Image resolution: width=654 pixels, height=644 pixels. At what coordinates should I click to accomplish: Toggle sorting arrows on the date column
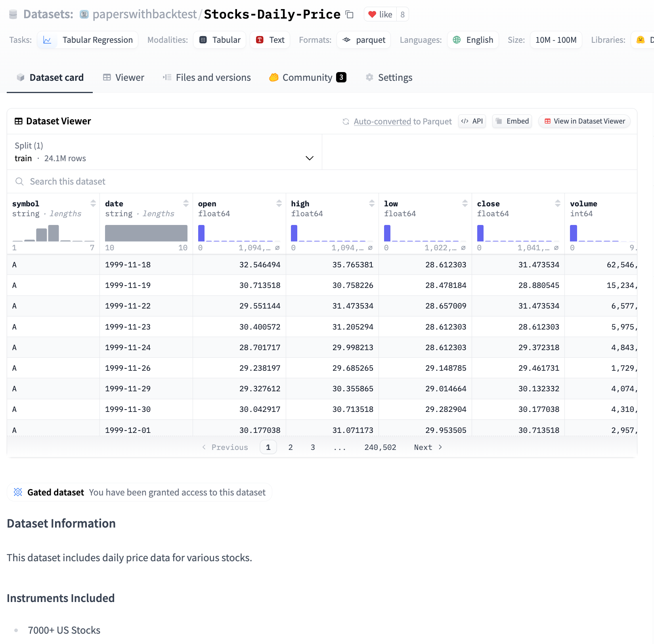click(x=186, y=204)
